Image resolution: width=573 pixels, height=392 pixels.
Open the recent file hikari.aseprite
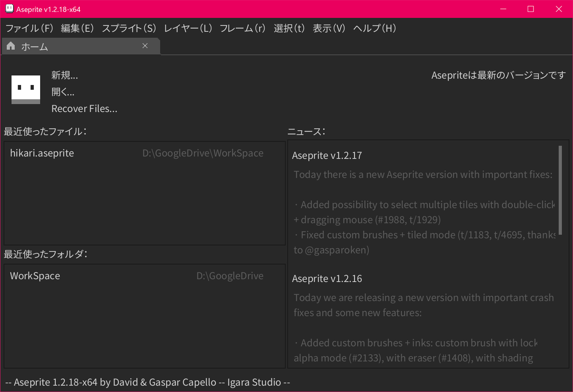[x=42, y=153]
